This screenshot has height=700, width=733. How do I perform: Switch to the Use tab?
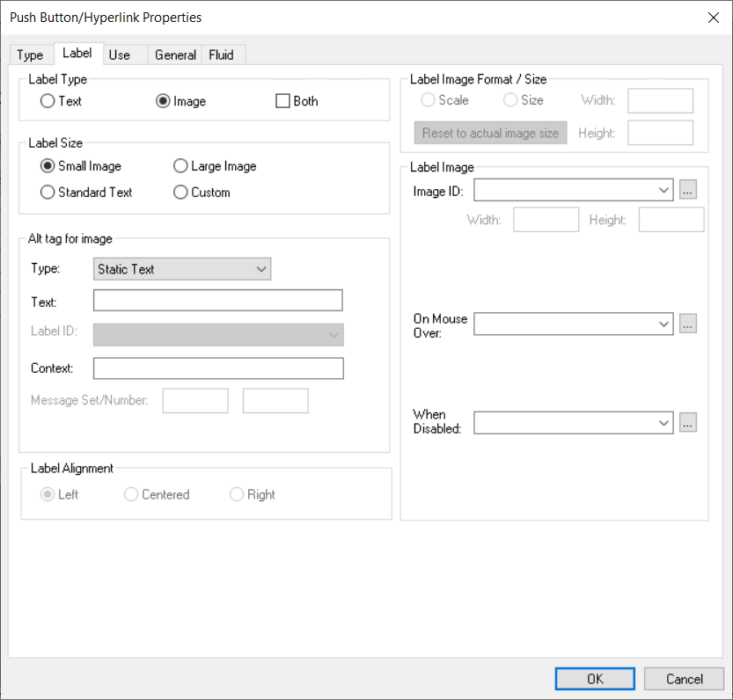[x=123, y=55]
